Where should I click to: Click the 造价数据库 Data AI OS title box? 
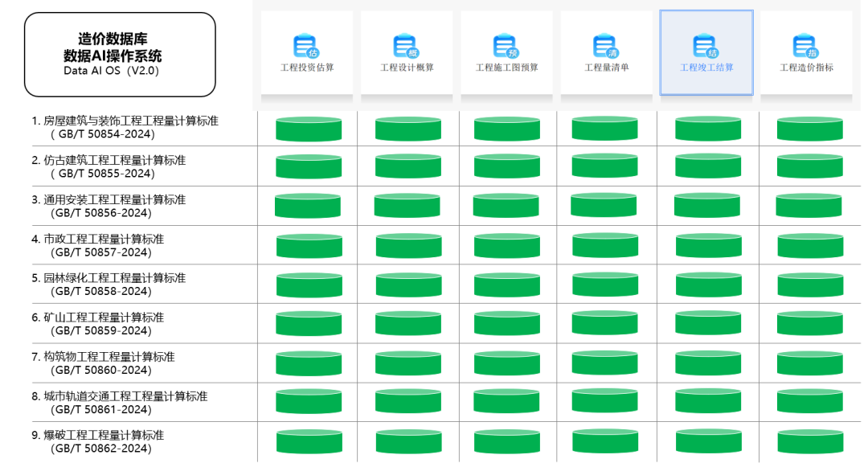point(120,55)
